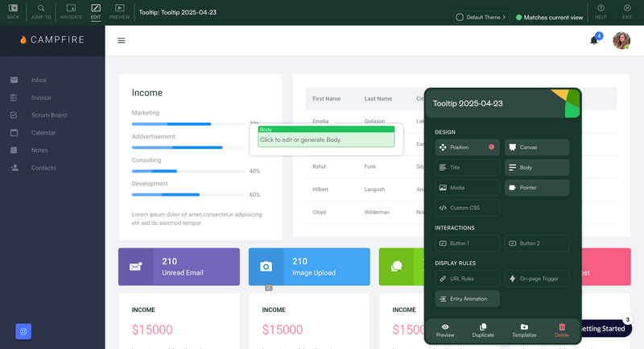Screen dimensions: 644x349
Task: Open the Help icon
Action: (x=601, y=11)
